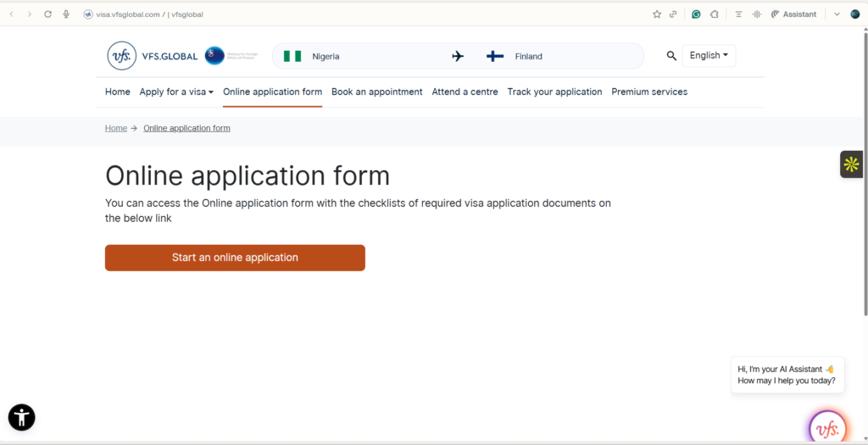Click the Finland flag icon

click(495, 56)
